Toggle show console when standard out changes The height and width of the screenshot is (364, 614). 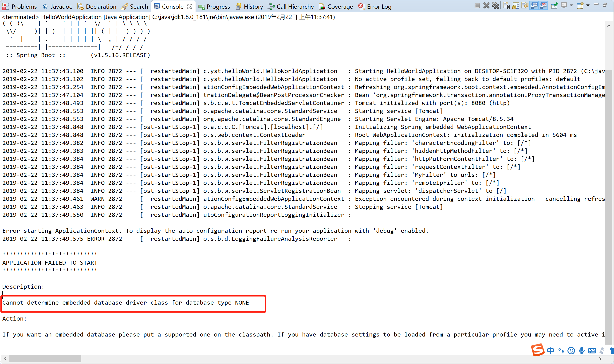(534, 6)
